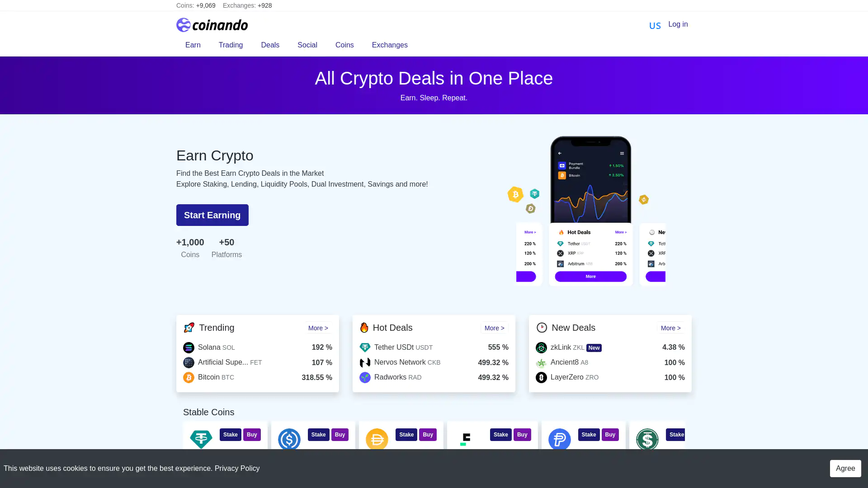The height and width of the screenshot is (488, 868).
Task: Click the Coinando logo icon
Action: tap(184, 25)
